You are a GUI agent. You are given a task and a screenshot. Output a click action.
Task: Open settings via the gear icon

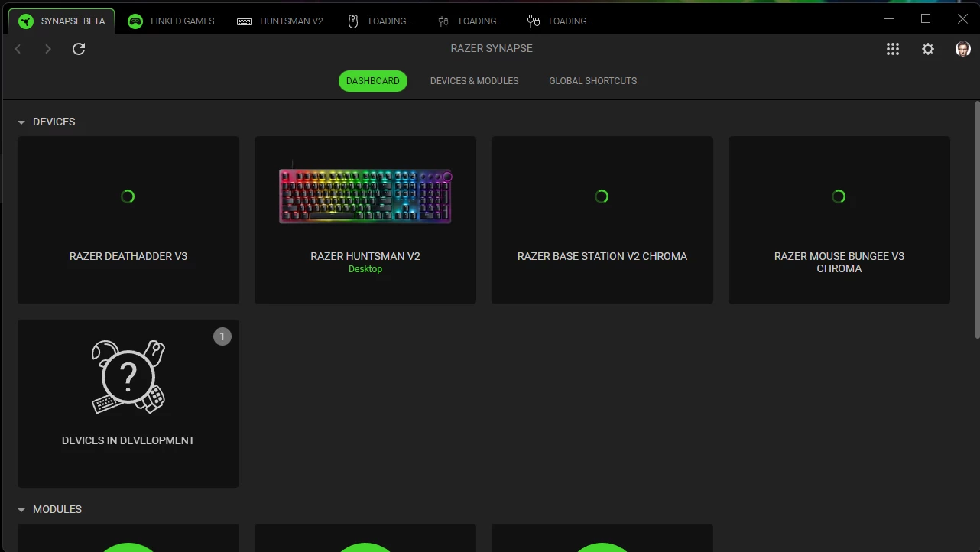(928, 49)
